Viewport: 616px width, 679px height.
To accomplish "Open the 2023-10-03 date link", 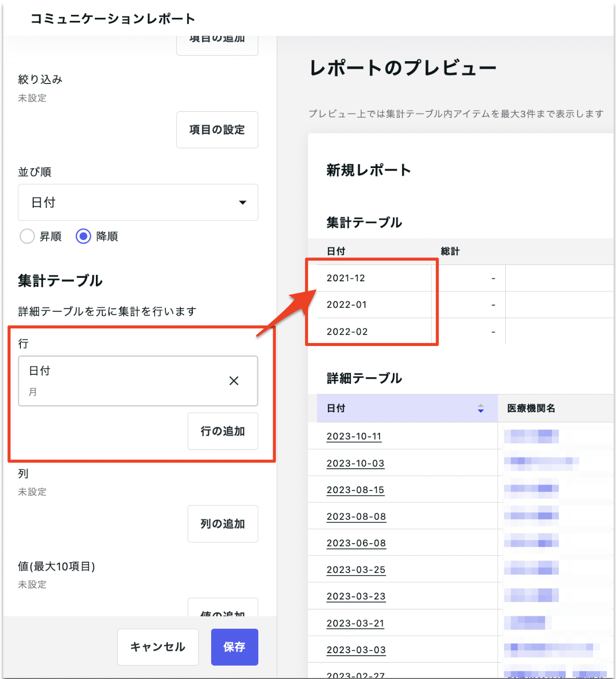I will point(355,463).
